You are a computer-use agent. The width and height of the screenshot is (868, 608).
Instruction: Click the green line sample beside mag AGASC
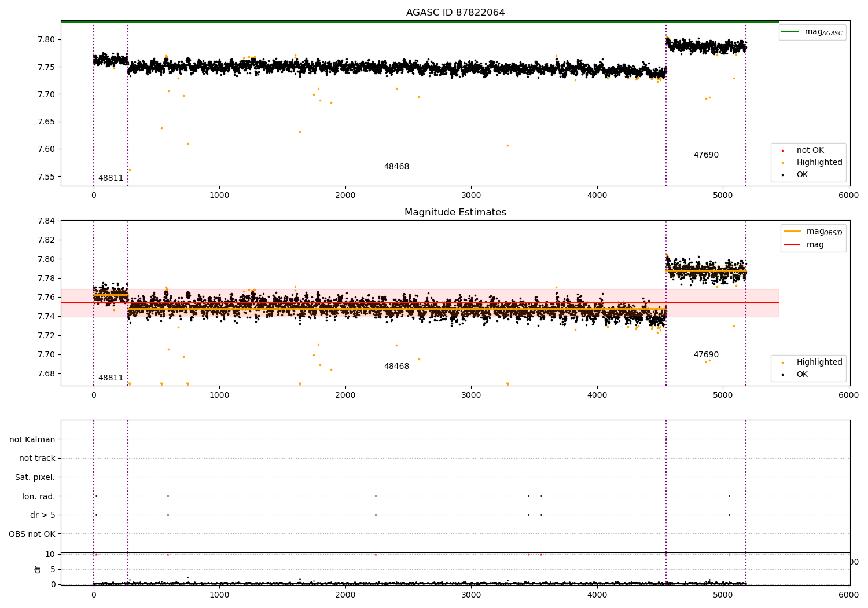click(790, 31)
